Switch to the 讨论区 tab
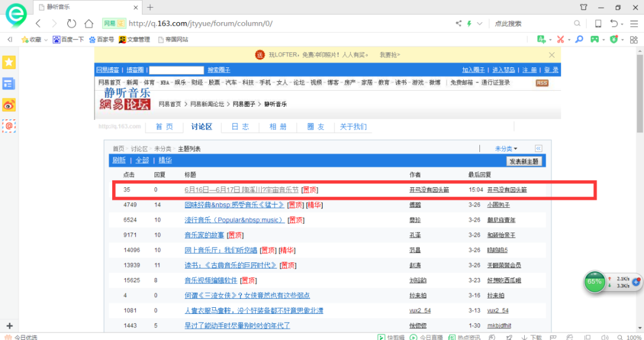 pos(202,126)
